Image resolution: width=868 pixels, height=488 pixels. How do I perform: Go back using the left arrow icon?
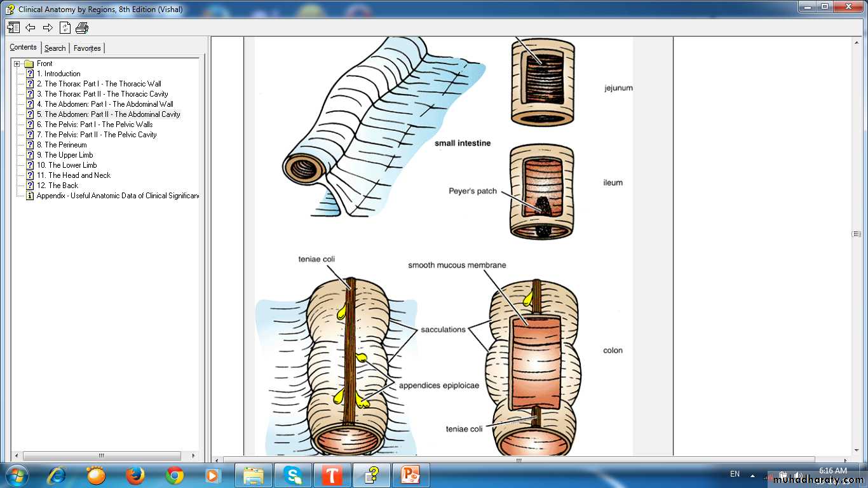[30, 27]
